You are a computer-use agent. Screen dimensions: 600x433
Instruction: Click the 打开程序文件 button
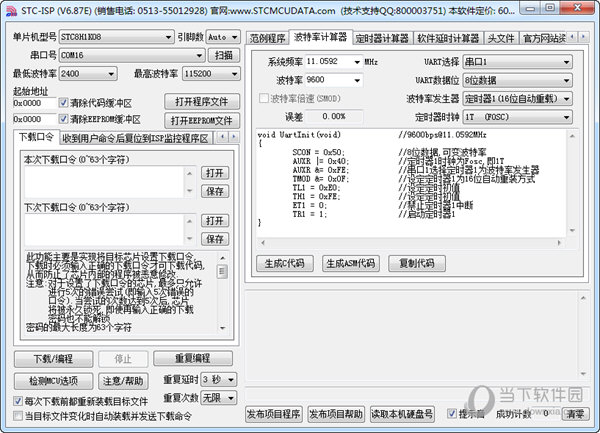[x=202, y=102]
